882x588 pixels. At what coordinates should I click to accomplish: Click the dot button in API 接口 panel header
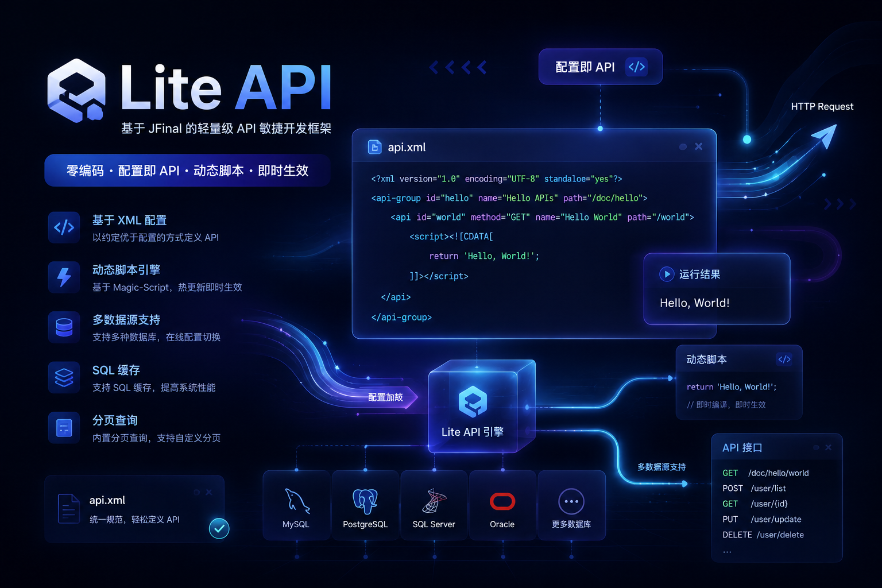(816, 447)
